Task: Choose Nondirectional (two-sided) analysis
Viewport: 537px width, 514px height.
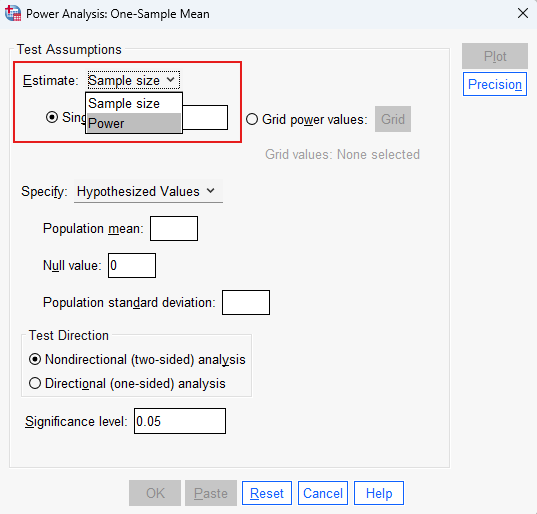Action: coord(35,360)
